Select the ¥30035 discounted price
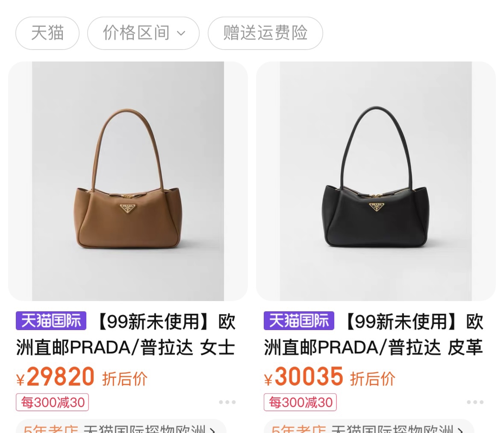Image resolution: width=504 pixels, height=433 pixels. coord(304,377)
